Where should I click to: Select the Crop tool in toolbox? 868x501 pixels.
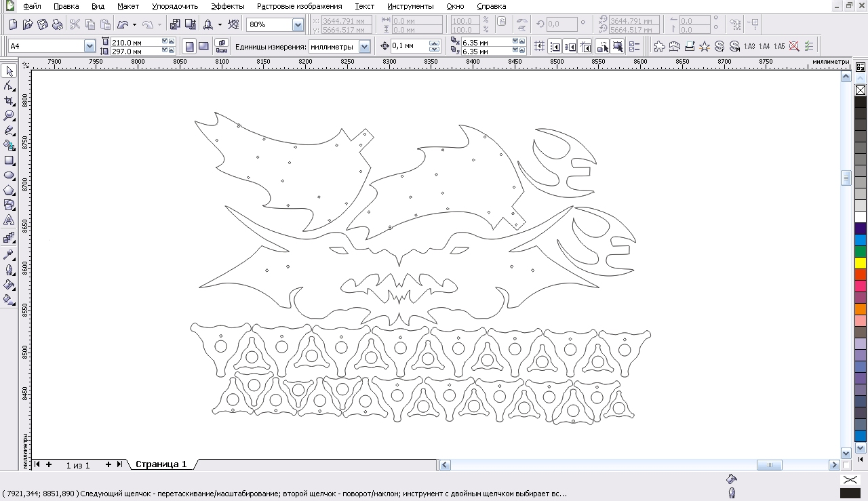tap(9, 101)
